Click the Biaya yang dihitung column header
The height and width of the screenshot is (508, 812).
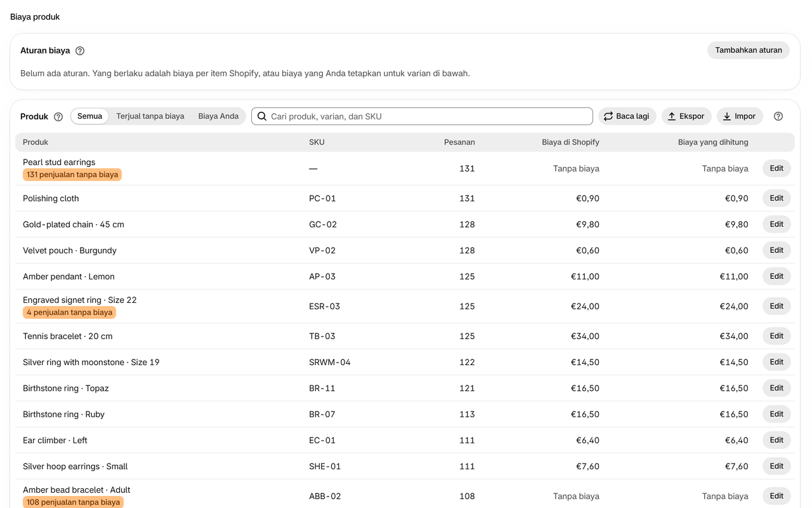click(x=713, y=142)
